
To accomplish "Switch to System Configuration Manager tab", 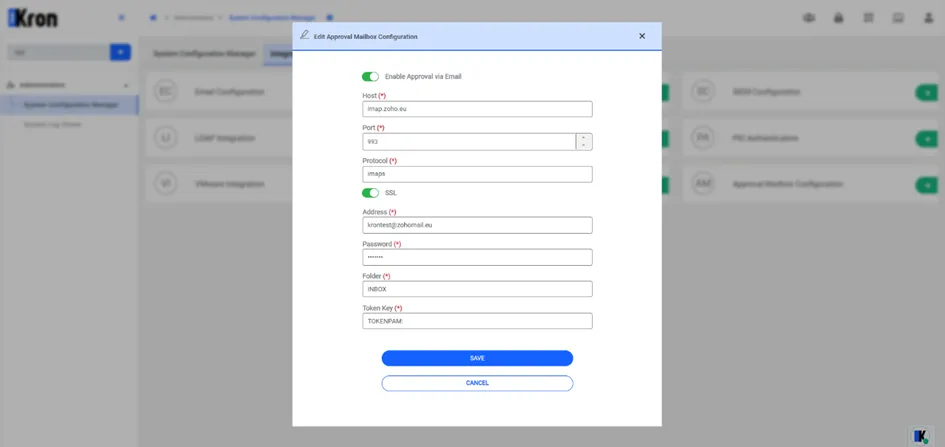I will coord(204,54).
